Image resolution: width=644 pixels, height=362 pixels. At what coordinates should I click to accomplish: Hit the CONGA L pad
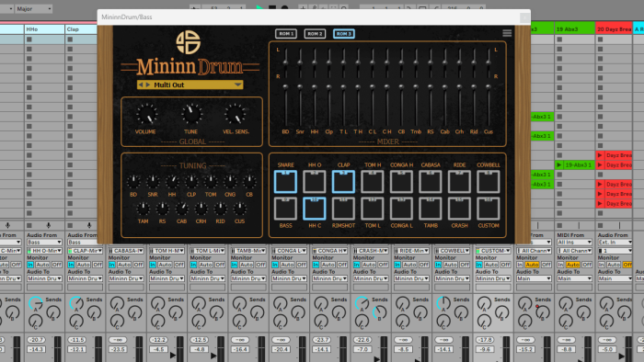tap(401, 209)
